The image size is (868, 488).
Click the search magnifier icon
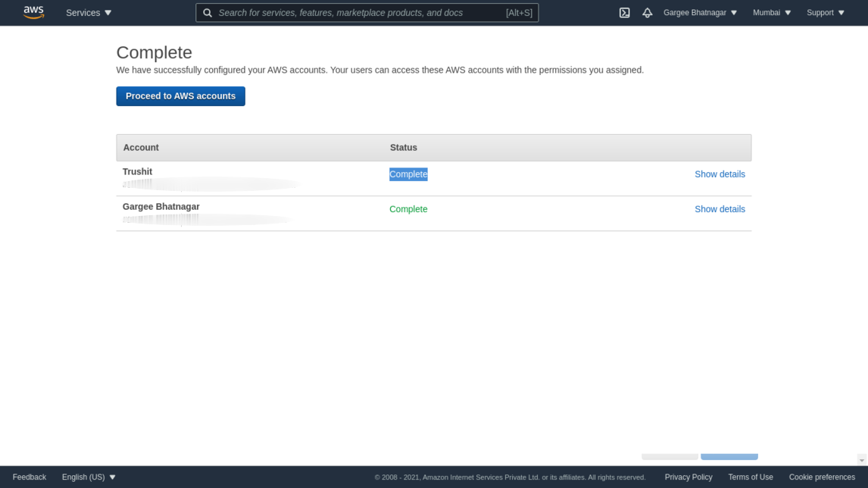pyautogui.click(x=208, y=13)
